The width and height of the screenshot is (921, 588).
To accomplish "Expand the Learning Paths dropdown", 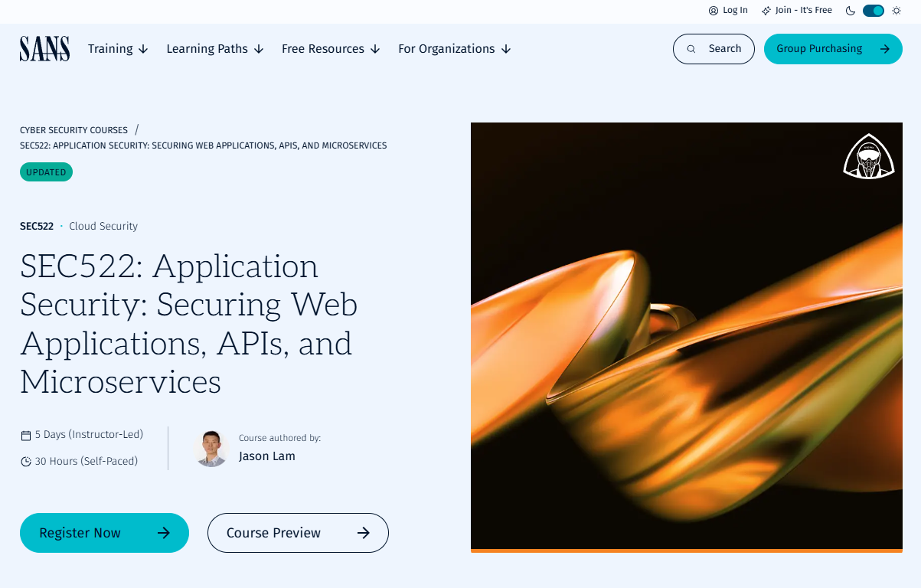I will (x=215, y=49).
